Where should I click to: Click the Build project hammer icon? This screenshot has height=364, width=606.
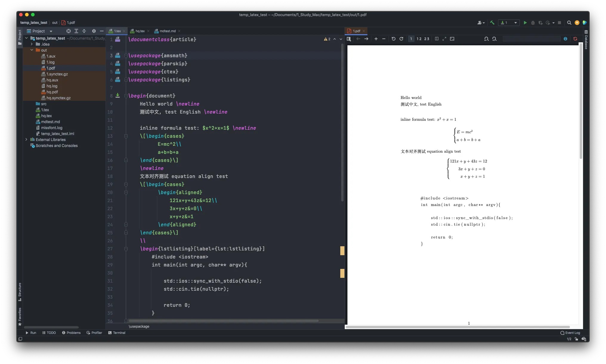pos(492,23)
